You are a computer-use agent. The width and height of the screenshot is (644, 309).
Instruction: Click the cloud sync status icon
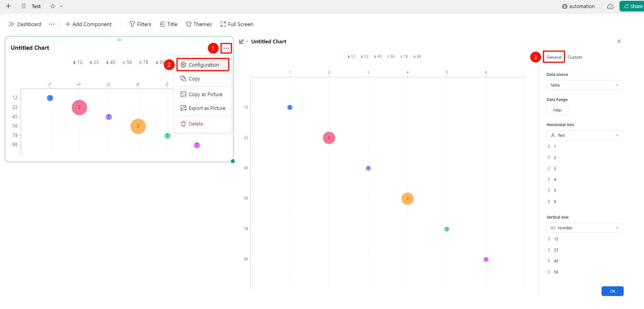610,6
